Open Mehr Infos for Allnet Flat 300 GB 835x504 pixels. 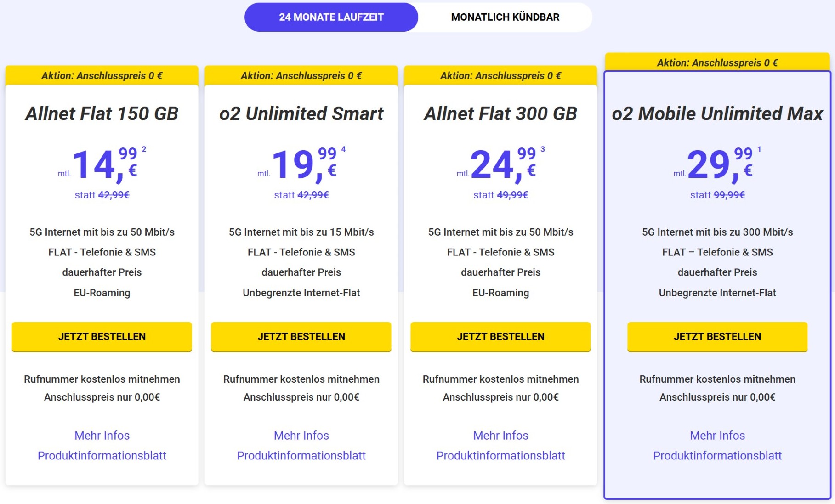(501, 435)
